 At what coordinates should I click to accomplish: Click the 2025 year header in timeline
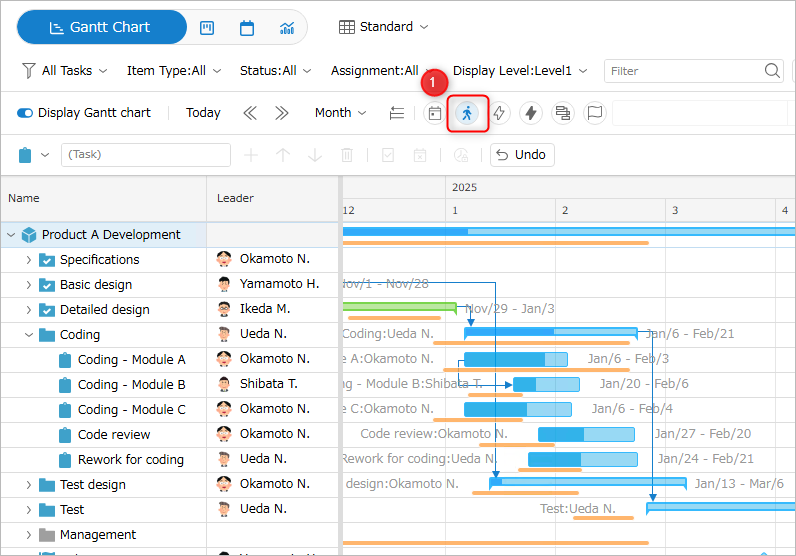tap(465, 187)
